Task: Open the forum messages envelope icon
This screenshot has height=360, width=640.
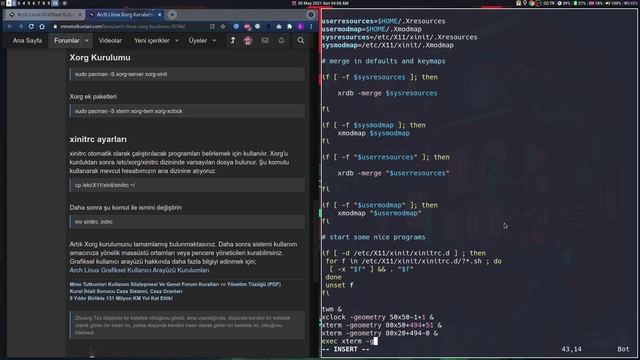Action: (x=265, y=40)
